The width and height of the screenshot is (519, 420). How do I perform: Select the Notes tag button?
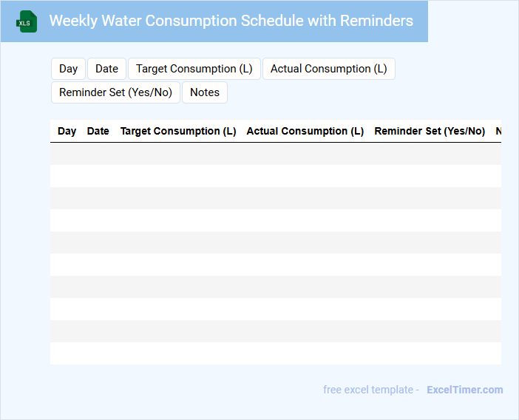click(205, 92)
